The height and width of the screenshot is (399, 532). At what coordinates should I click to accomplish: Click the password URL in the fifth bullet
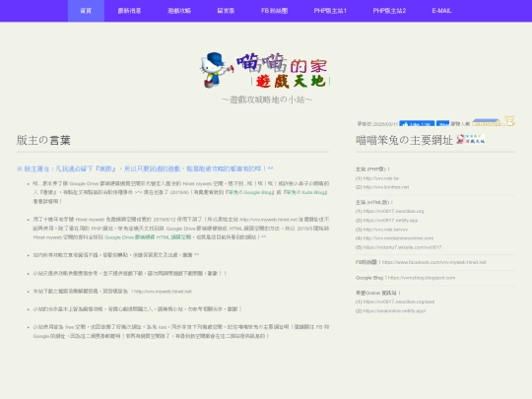(163, 292)
